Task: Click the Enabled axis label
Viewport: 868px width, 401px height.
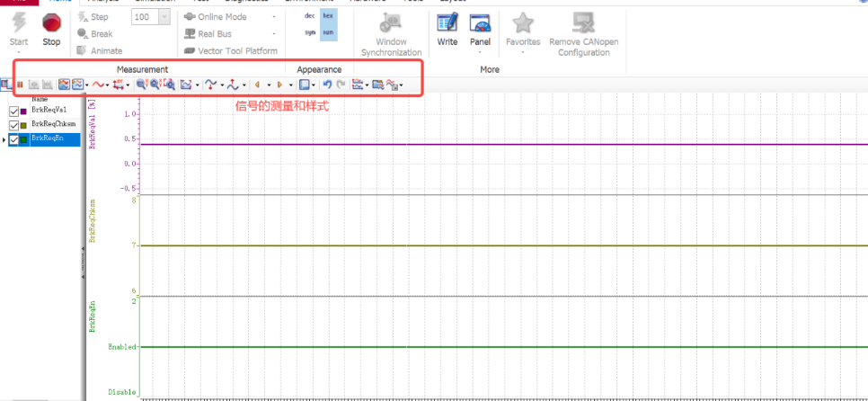Action: [x=122, y=347]
